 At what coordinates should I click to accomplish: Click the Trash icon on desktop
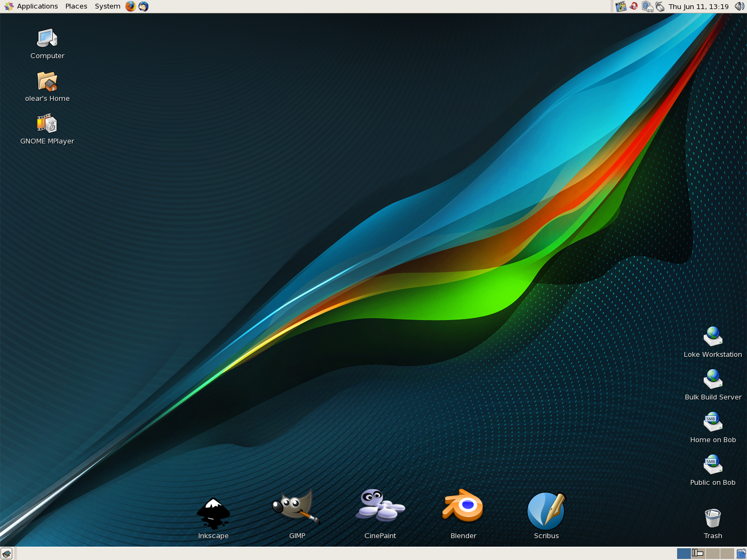pos(713,518)
